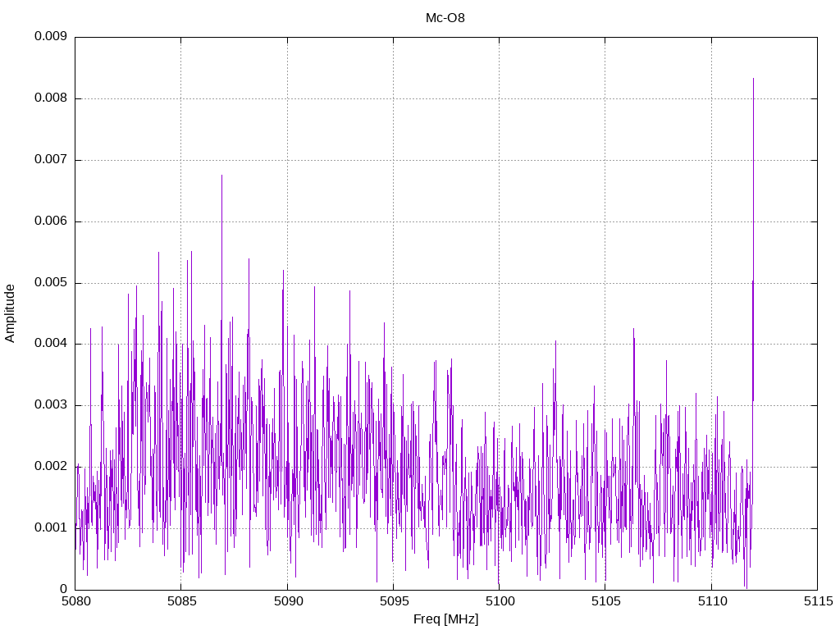Click the 5080 x-axis tick label
The image size is (840, 630).
pos(75,601)
